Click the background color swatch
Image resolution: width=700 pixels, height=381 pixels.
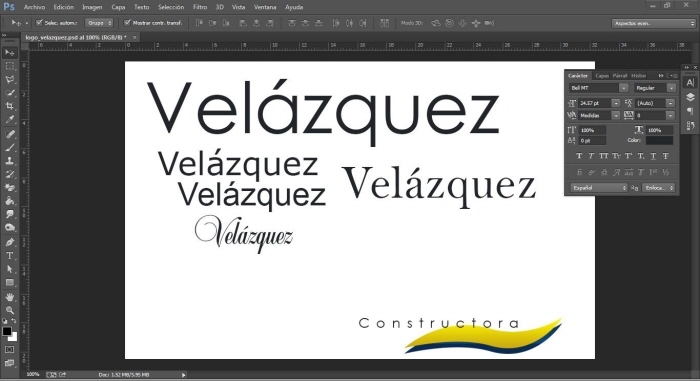[14, 338]
